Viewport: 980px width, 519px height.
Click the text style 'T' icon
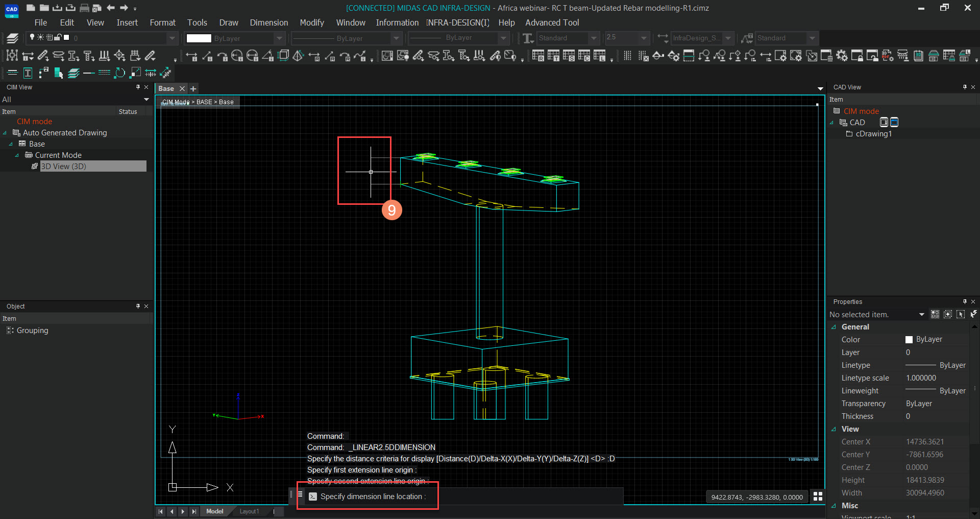pyautogui.click(x=528, y=38)
